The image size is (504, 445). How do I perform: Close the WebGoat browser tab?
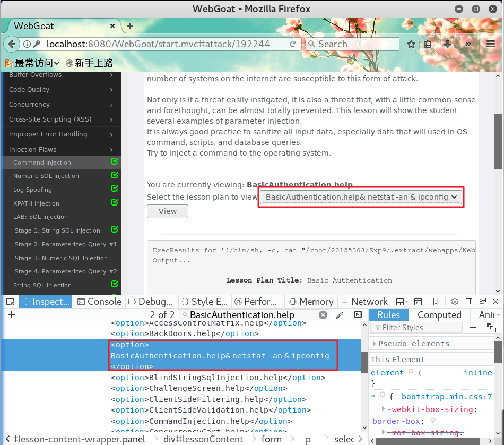112,26
